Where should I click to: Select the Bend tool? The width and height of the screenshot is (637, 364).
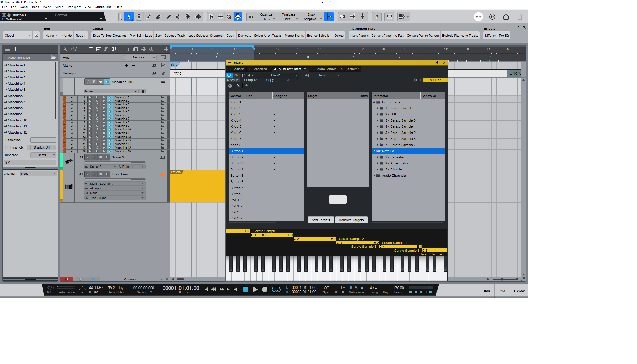[188, 17]
